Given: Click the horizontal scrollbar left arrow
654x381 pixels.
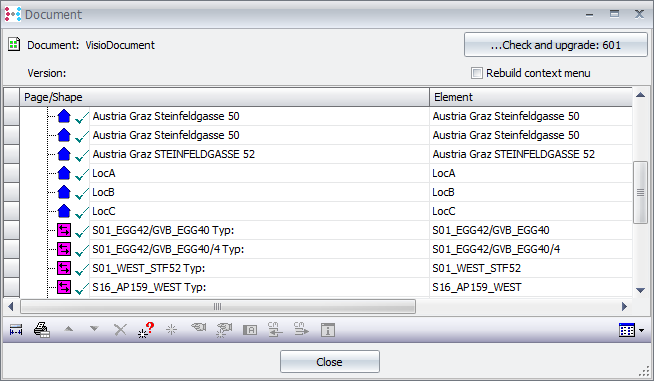Looking at the screenshot, I should (11, 306).
